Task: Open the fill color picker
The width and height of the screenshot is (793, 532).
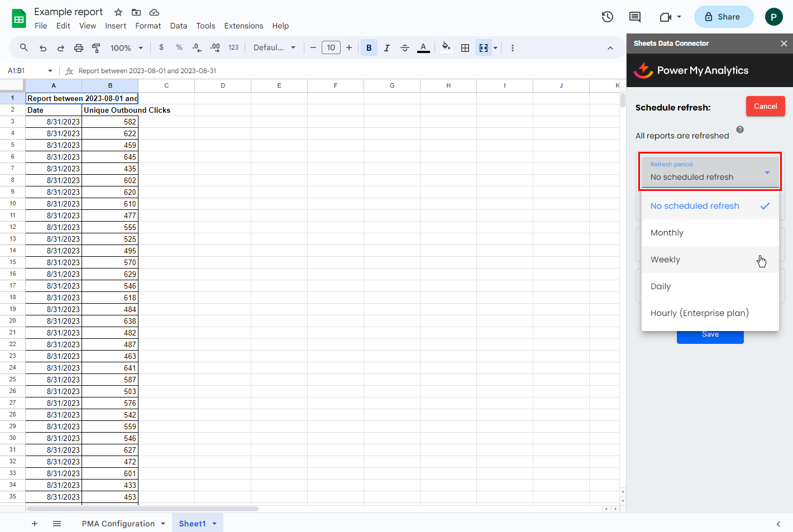Action: (446, 48)
